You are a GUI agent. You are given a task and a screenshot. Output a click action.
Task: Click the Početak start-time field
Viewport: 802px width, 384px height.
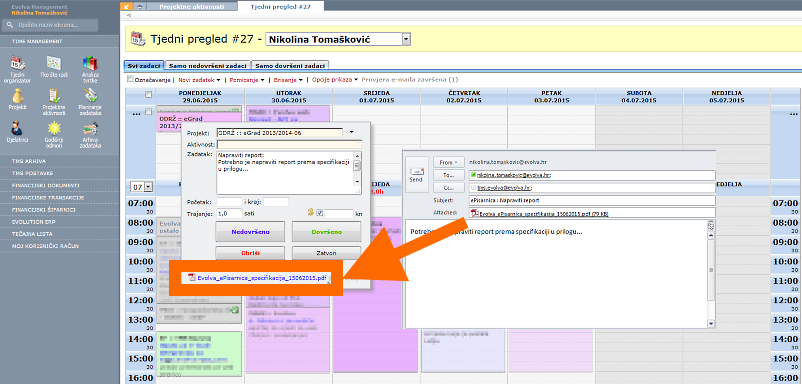pyautogui.click(x=229, y=202)
